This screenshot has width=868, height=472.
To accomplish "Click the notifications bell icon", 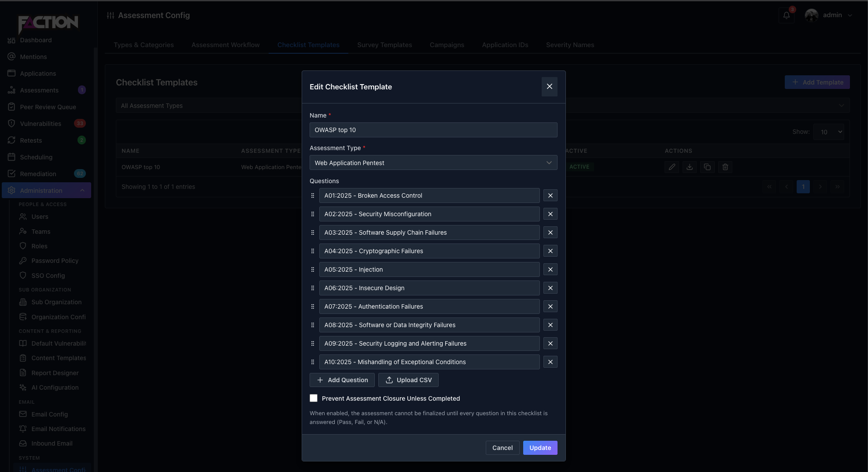I will pos(787,15).
